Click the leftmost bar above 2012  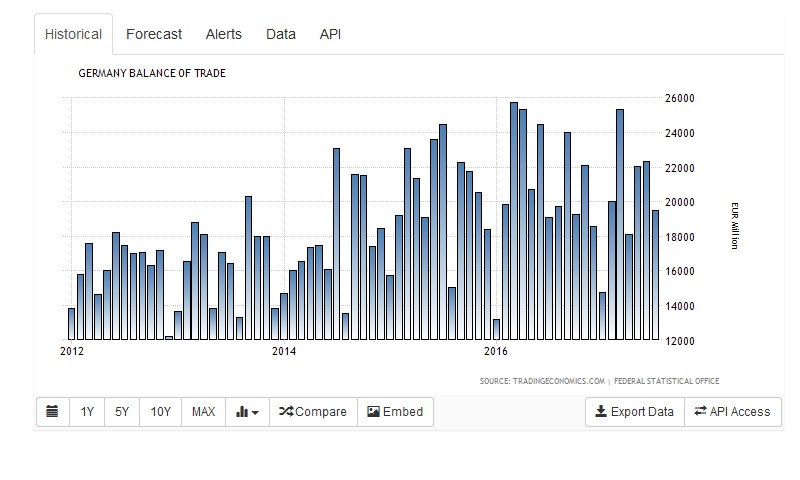tap(71, 324)
